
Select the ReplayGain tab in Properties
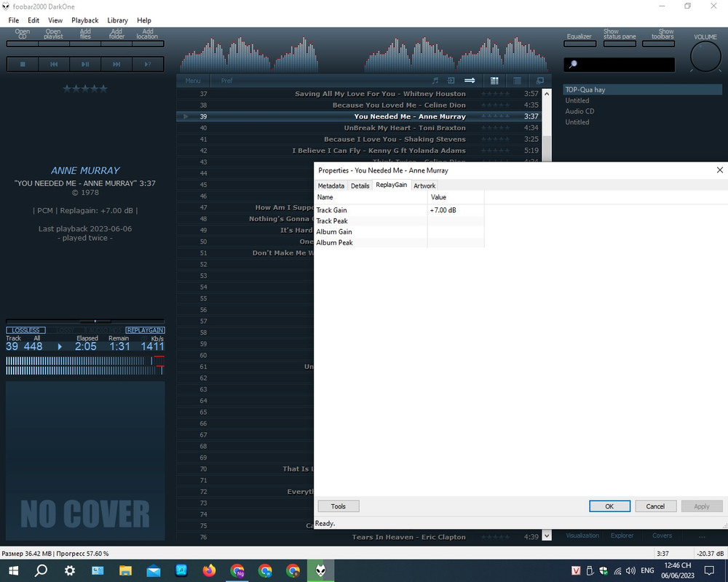click(x=392, y=185)
